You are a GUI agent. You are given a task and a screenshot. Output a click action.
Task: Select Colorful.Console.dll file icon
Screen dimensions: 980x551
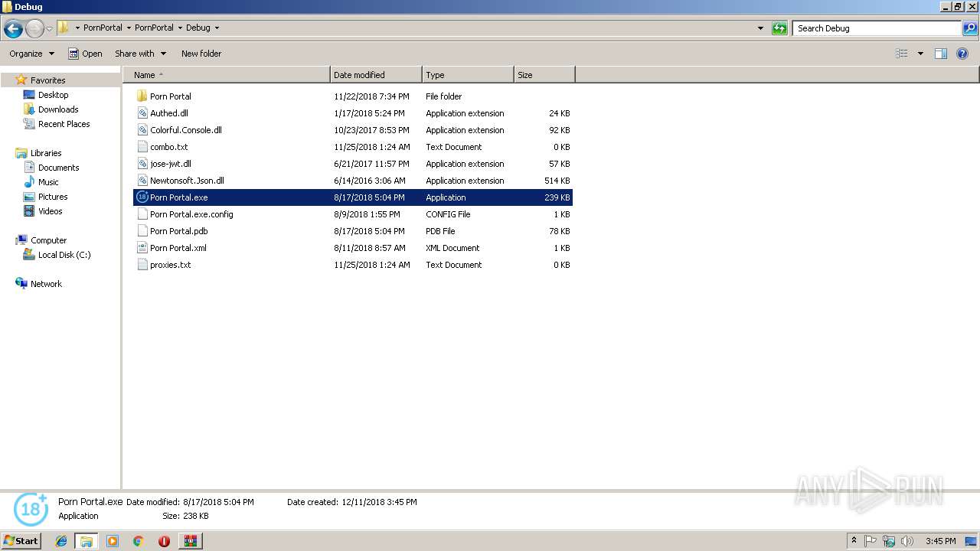pos(142,130)
